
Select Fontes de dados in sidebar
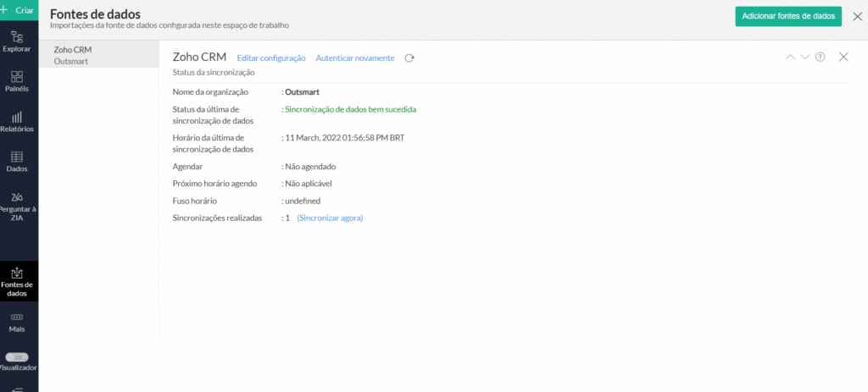point(19,281)
